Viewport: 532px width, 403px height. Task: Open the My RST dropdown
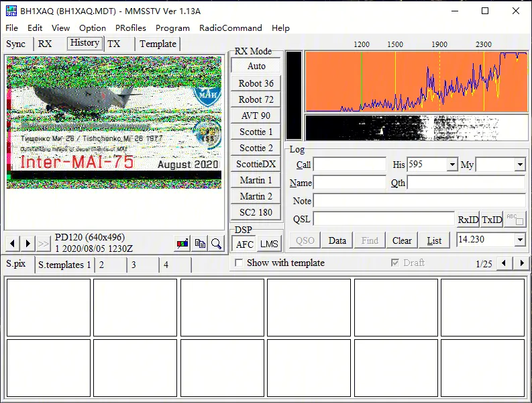pyautogui.click(x=520, y=165)
